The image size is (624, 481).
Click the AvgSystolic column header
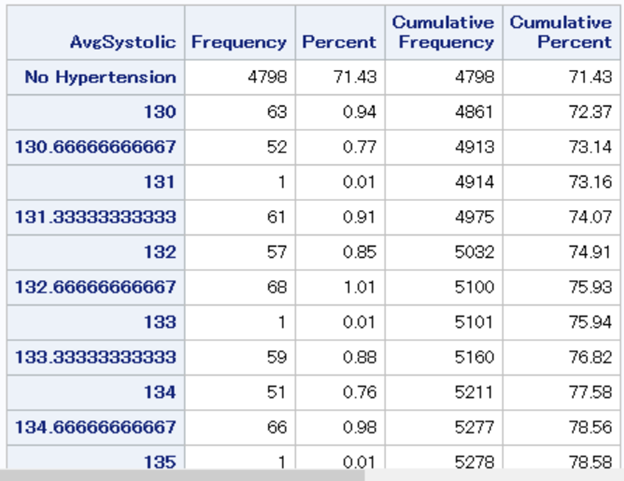pyautogui.click(x=123, y=42)
